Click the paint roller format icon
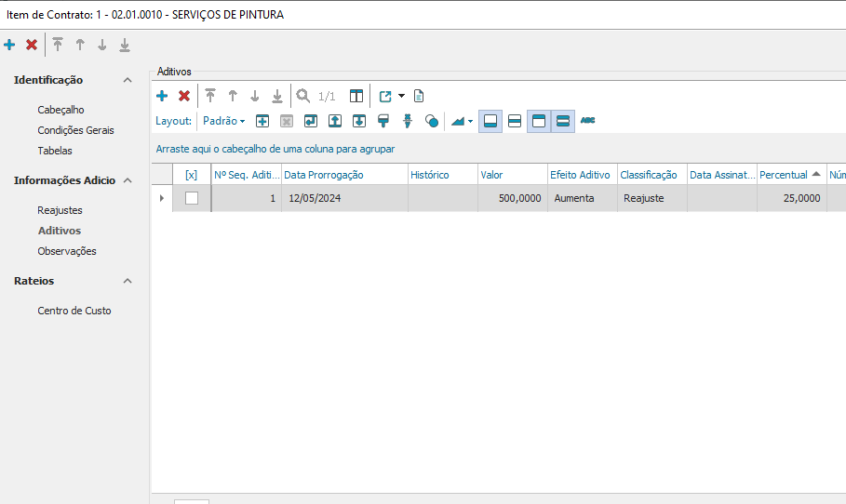This screenshot has height=504, width=846. pyautogui.click(x=383, y=121)
